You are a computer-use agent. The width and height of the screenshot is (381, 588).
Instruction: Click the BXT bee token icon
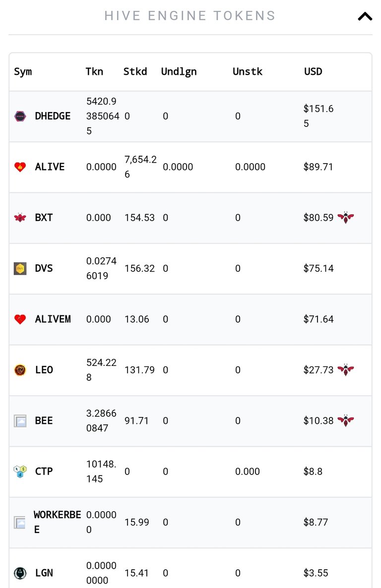click(x=20, y=218)
